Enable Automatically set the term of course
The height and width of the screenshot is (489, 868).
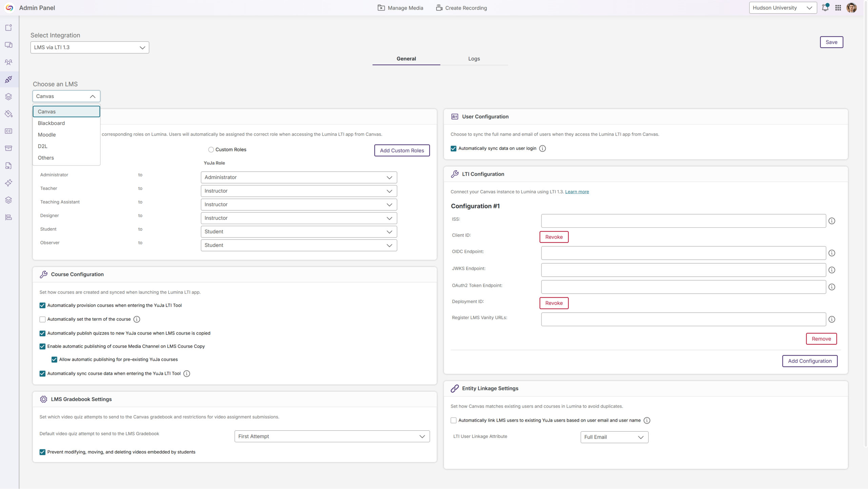42,319
